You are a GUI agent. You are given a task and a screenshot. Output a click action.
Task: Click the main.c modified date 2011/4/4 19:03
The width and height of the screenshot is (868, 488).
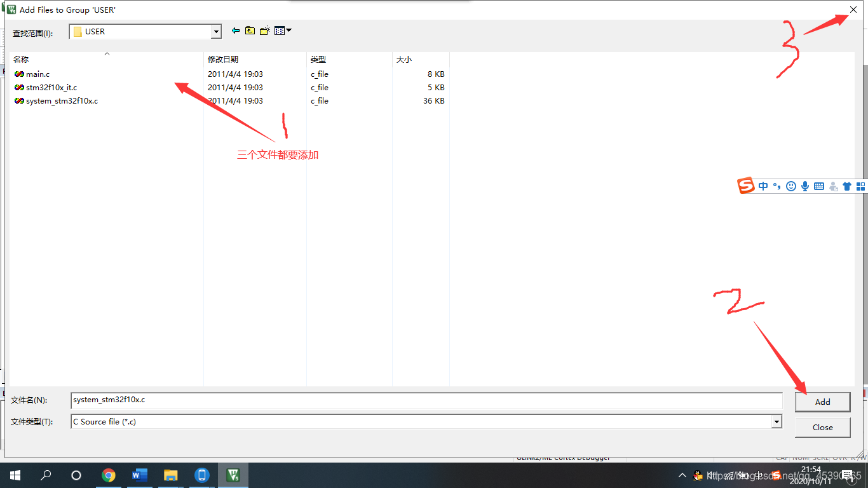pyautogui.click(x=235, y=74)
